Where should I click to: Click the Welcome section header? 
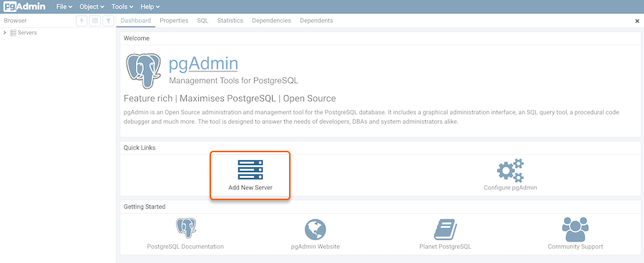click(x=137, y=39)
